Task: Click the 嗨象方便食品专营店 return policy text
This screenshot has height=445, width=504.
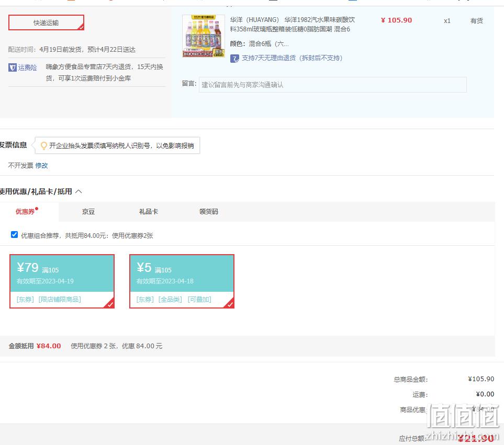Action: [x=105, y=73]
